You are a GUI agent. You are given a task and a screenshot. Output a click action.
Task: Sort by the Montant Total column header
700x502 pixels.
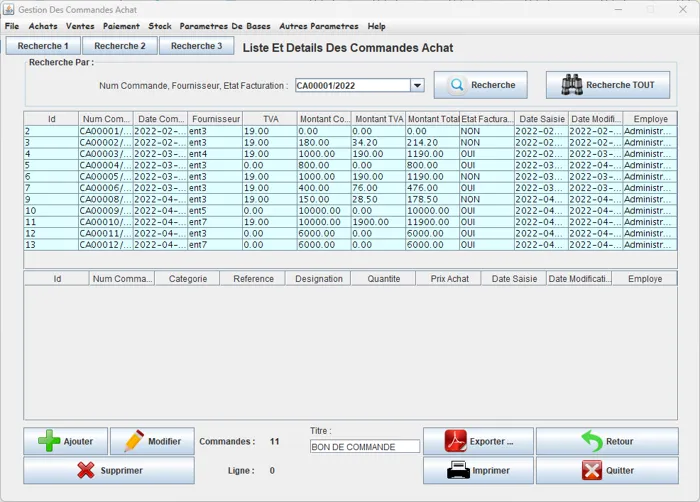(x=432, y=119)
